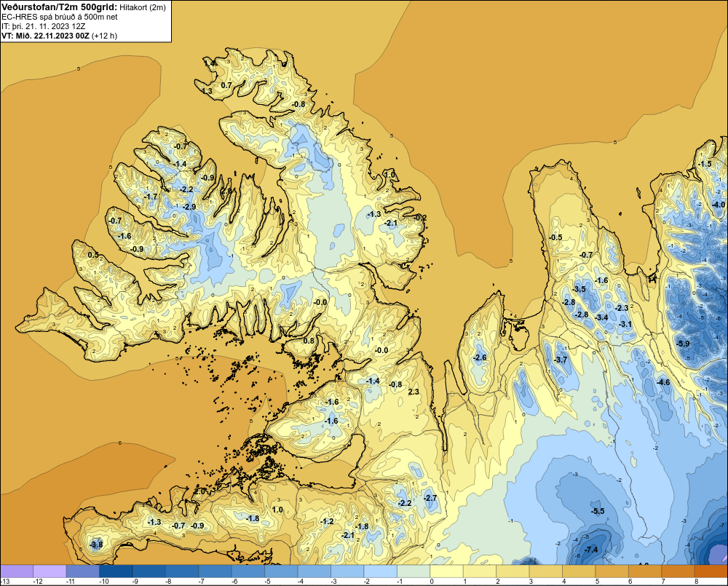Click the 0.5 temperature value
The height and width of the screenshot is (586, 728).
93,255
